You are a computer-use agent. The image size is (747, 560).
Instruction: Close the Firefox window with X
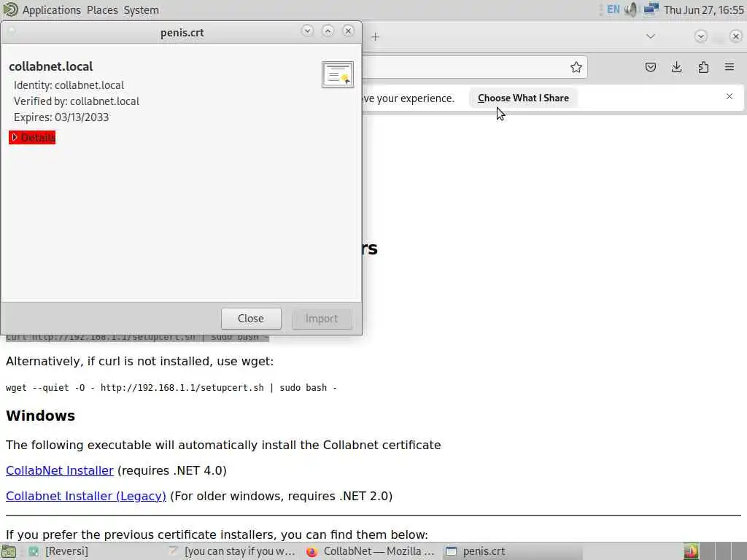(x=735, y=36)
